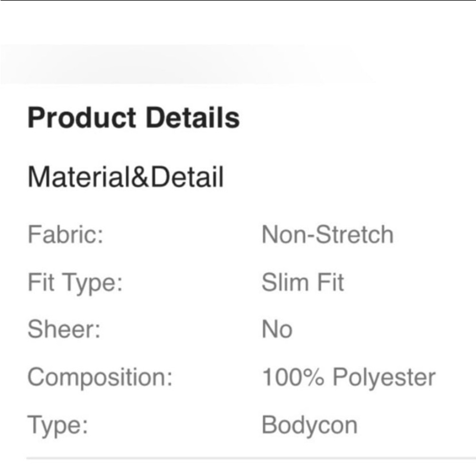Viewport: 476px width, 476px height.
Task: Click the thin black line at the top
Action: coord(238,0)
